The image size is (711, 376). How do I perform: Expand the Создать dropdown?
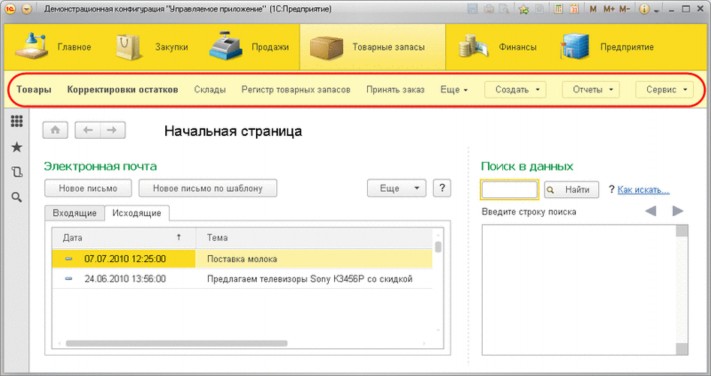pos(515,90)
